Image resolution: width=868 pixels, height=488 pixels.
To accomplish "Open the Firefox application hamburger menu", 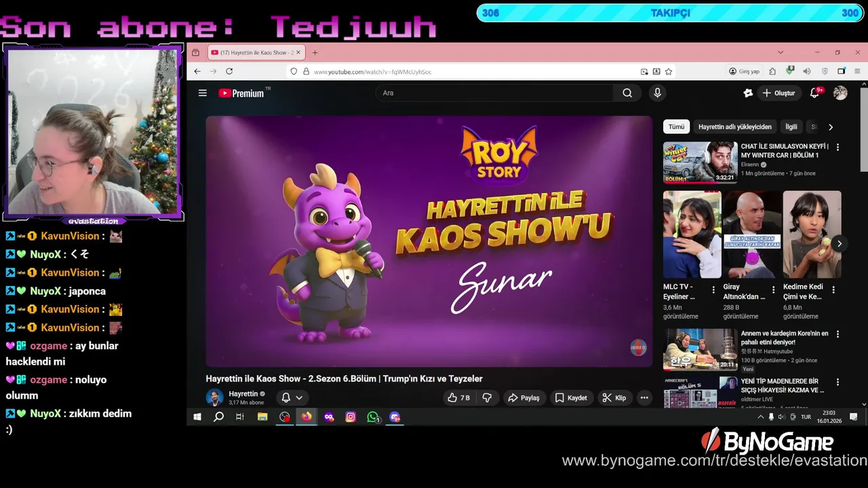I will 858,71.
